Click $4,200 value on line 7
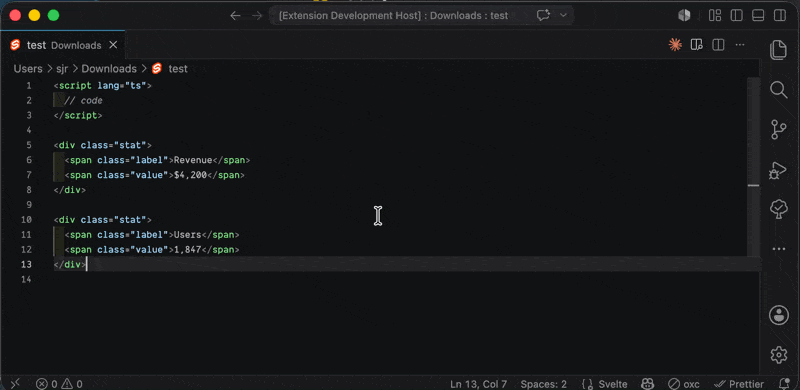The width and height of the screenshot is (800, 390). click(190, 175)
